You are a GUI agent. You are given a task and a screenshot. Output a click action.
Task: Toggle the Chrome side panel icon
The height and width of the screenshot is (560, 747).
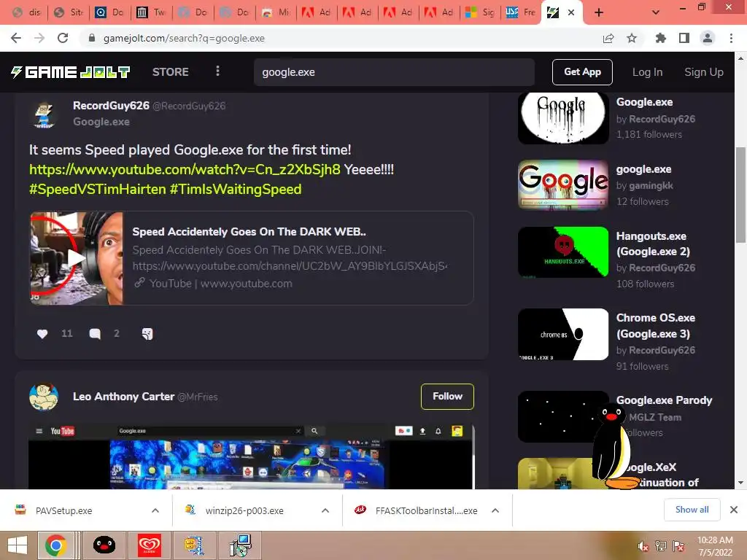(684, 38)
